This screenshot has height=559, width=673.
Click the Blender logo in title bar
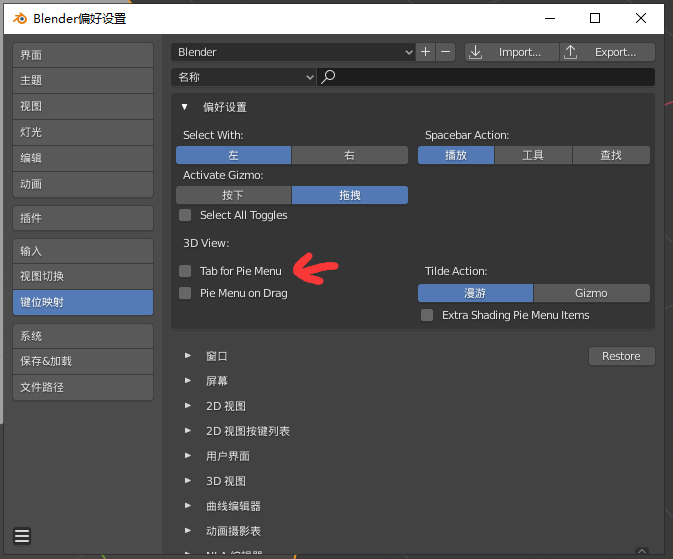click(x=20, y=18)
